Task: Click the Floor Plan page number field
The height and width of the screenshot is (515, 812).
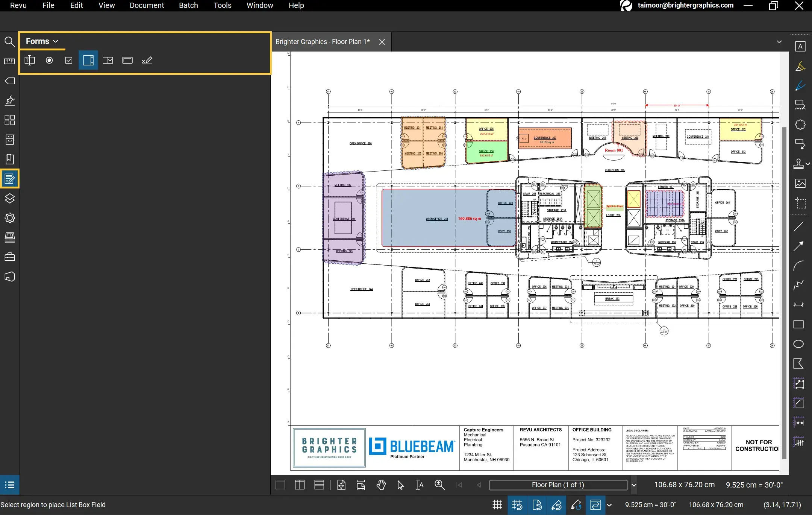Action: 558,485
